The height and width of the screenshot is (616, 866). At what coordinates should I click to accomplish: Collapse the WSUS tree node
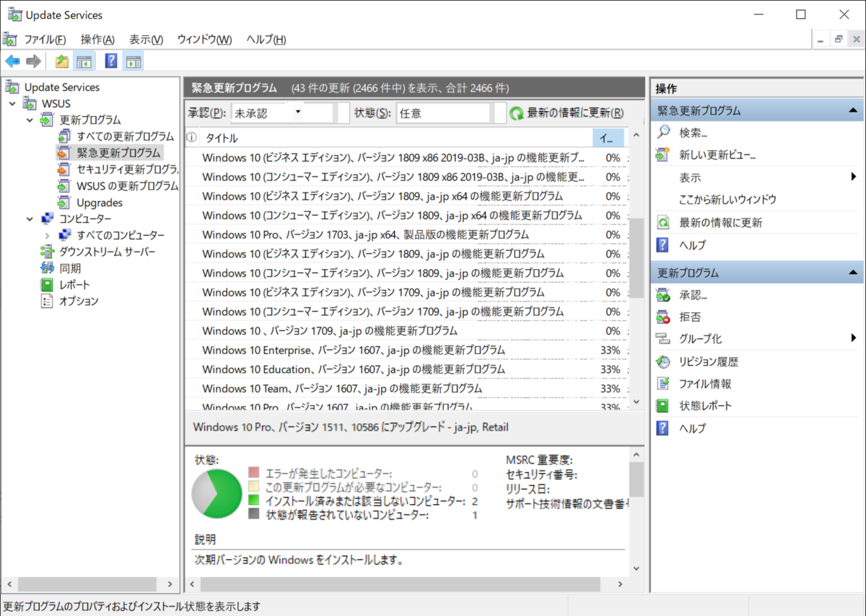click(12, 104)
